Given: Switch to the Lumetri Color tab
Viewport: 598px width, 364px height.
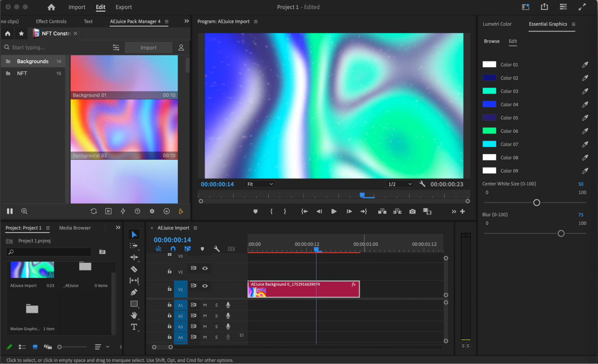Looking at the screenshot, I should (x=497, y=24).
